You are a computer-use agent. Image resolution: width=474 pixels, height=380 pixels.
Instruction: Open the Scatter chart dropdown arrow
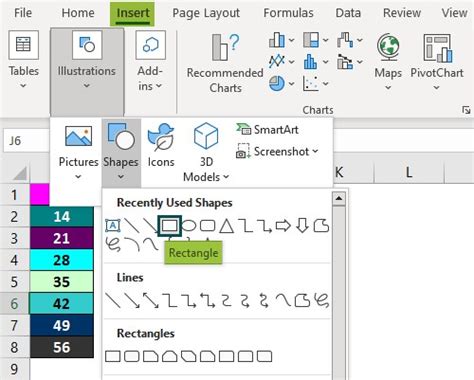(326, 83)
